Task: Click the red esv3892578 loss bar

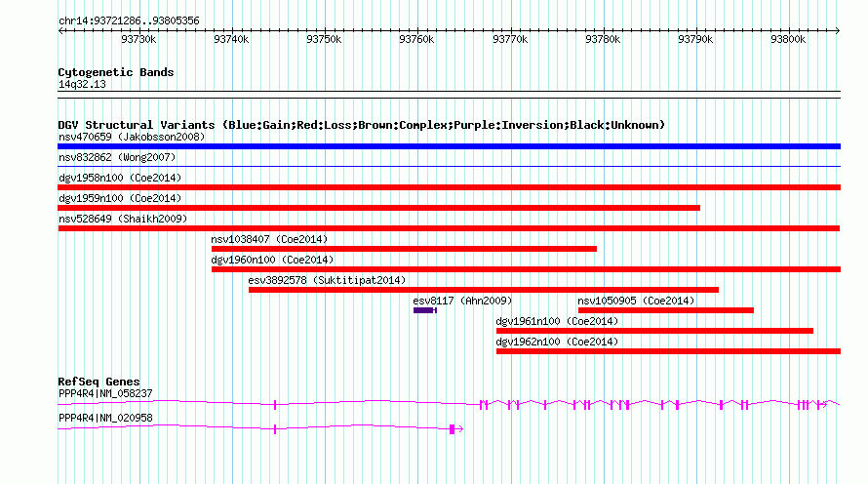Action: pyautogui.click(x=484, y=290)
